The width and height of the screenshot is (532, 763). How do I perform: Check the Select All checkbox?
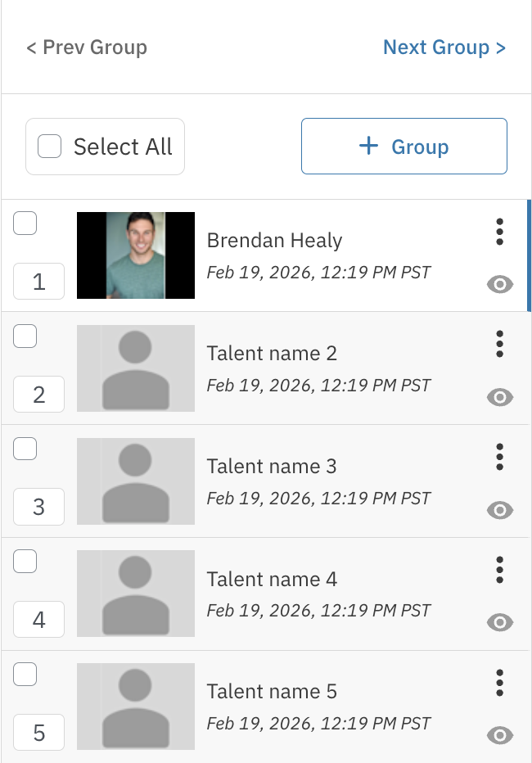50,147
